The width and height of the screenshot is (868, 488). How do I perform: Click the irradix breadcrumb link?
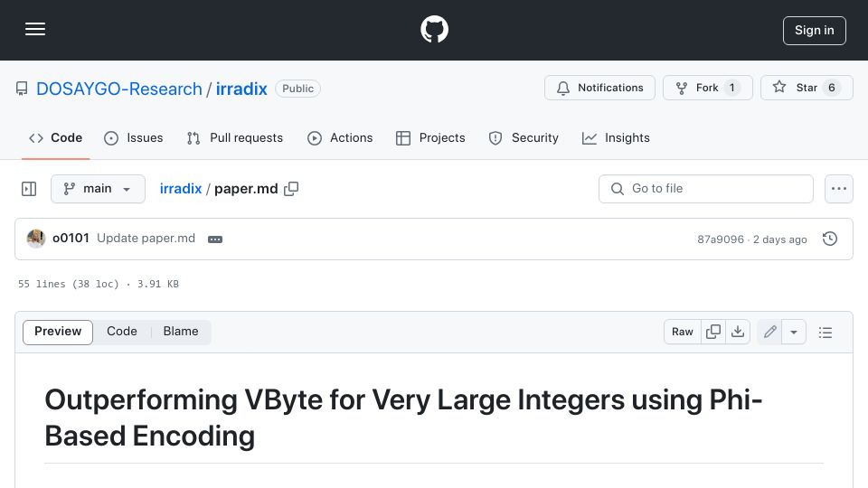tap(181, 189)
